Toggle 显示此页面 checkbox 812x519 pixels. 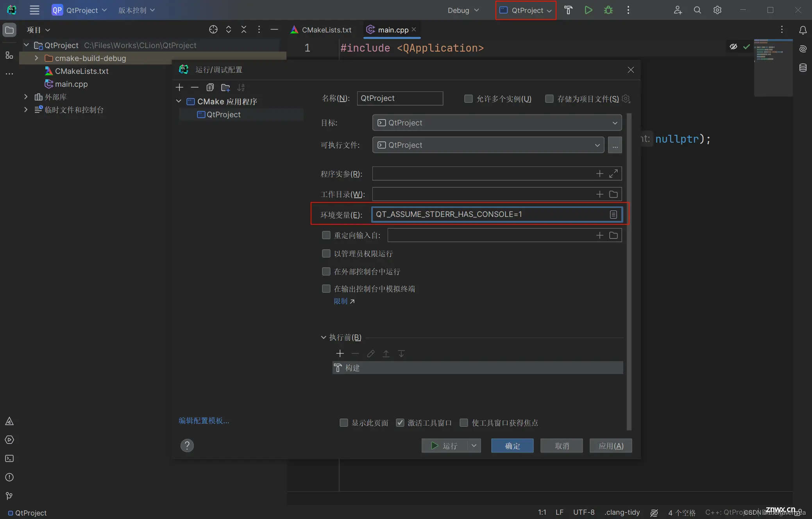tap(343, 422)
